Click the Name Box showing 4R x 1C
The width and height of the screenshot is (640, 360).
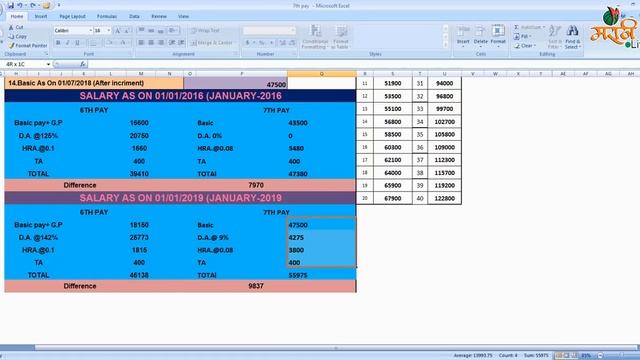(x=24, y=64)
